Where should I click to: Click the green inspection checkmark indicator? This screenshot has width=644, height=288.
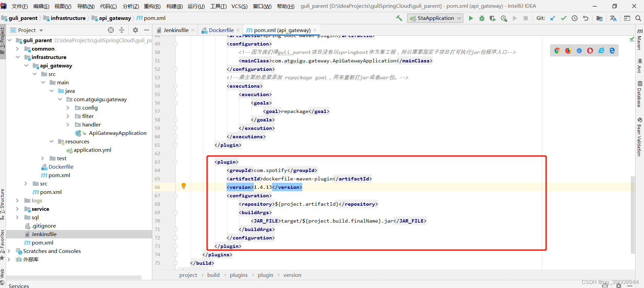(x=632, y=39)
